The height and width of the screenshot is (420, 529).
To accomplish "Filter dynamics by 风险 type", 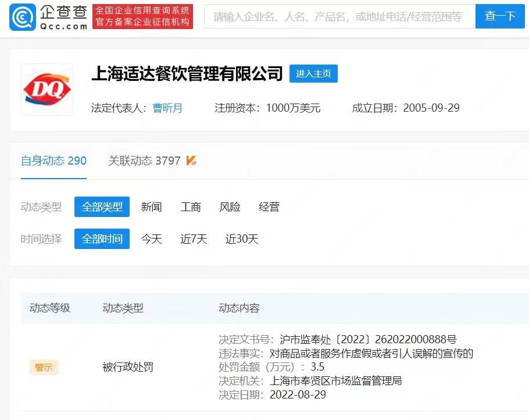I will point(230,207).
